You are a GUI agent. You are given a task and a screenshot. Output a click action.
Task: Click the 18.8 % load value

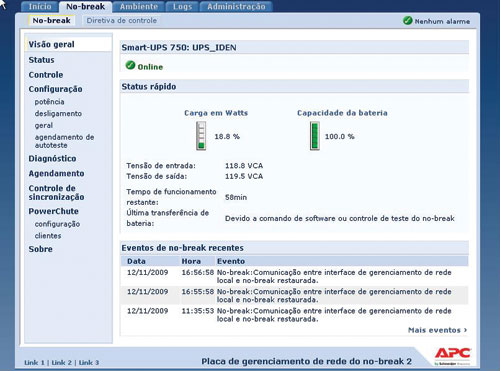click(x=227, y=136)
